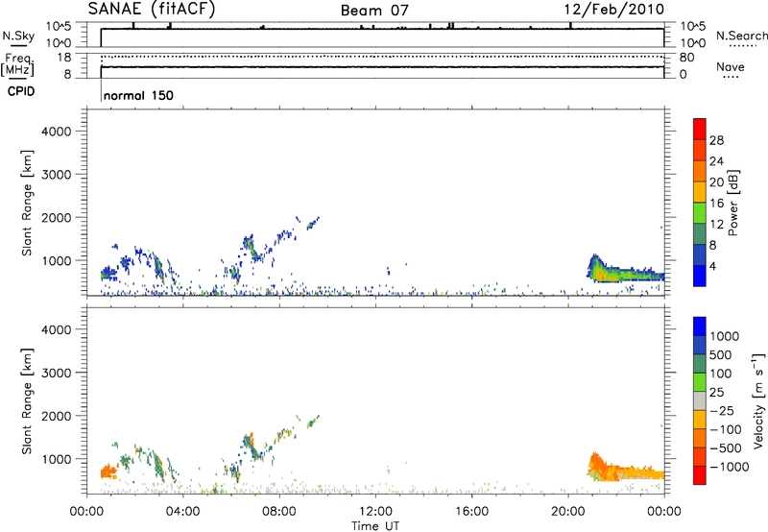768x532 pixels.
Task: Click the Power [dB] colorbar title
Action: click(x=733, y=203)
